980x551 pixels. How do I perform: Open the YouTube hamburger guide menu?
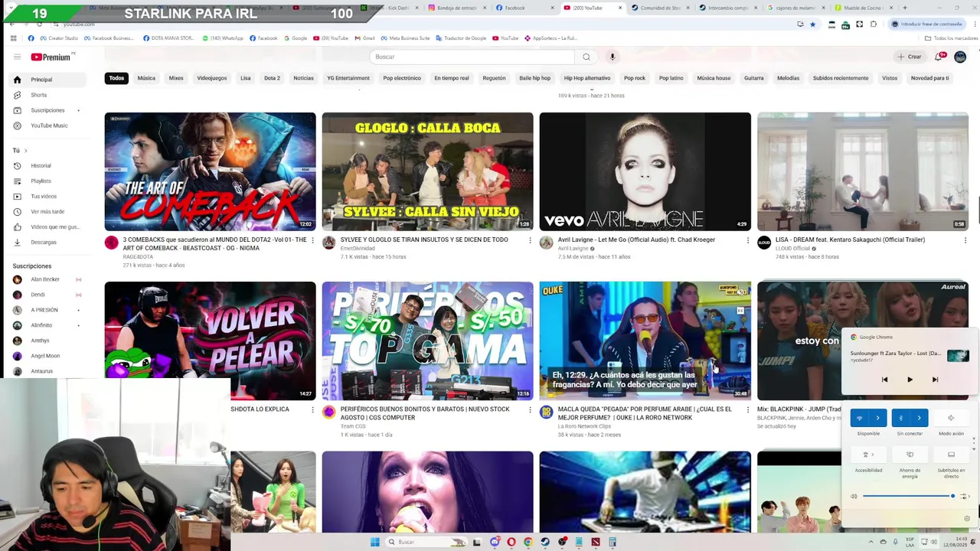[x=17, y=57]
